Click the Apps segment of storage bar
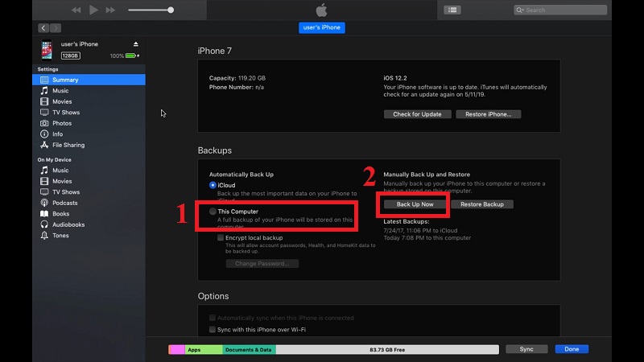The width and height of the screenshot is (644, 362). click(204, 350)
